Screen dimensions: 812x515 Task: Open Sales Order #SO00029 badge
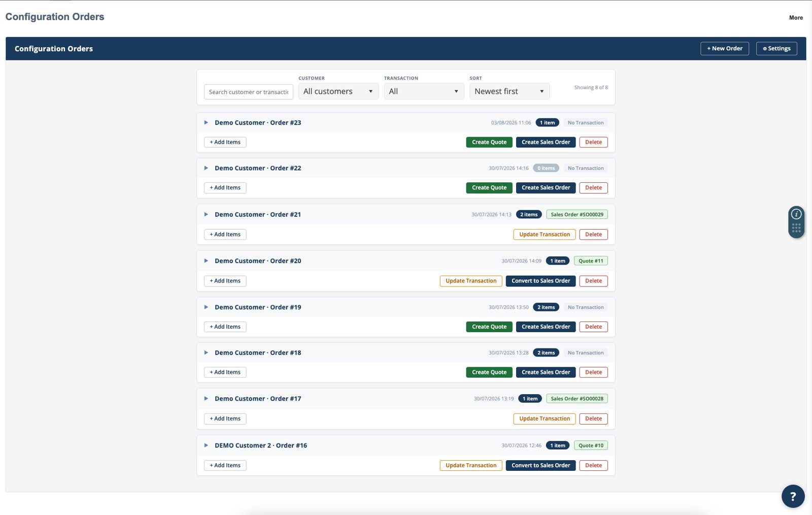pos(577,214)
